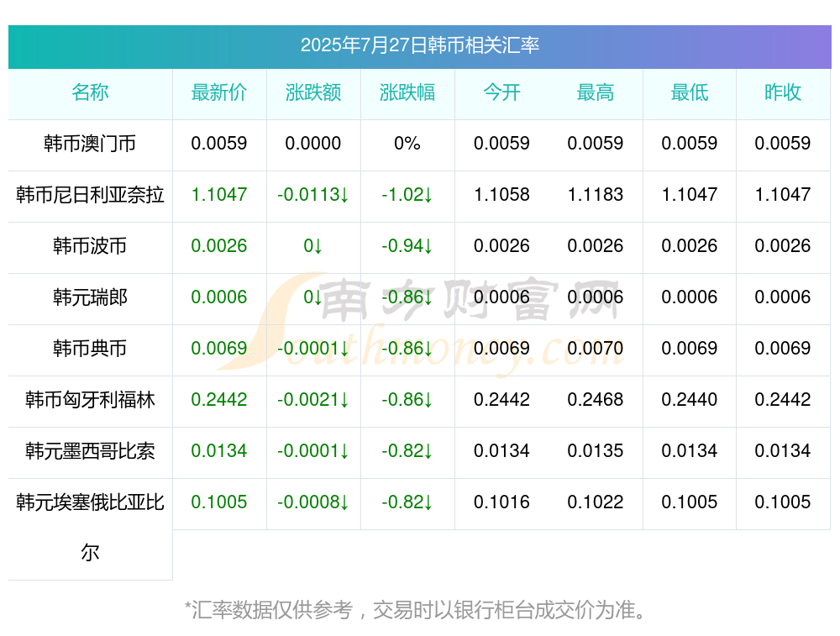Screen dimensions: 840x636
Task: Click green latest price 0.0069 for 韩币典币
Action: [x=219, y=349]
